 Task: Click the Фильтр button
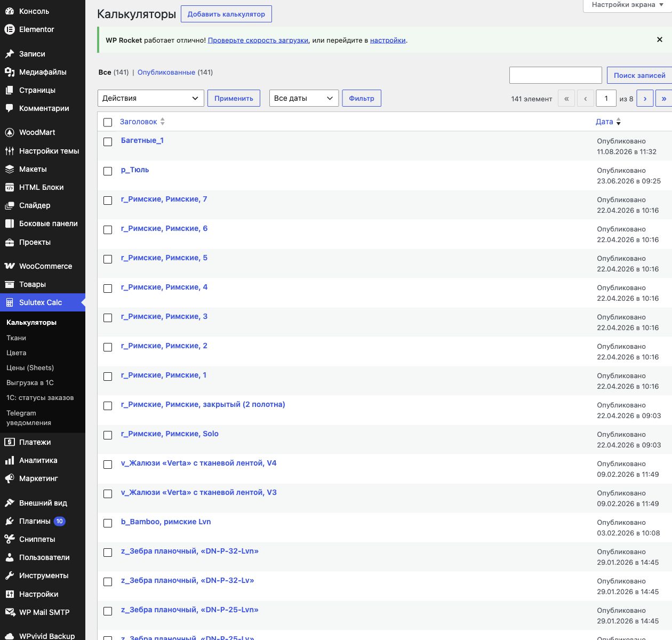pos(362,98)
